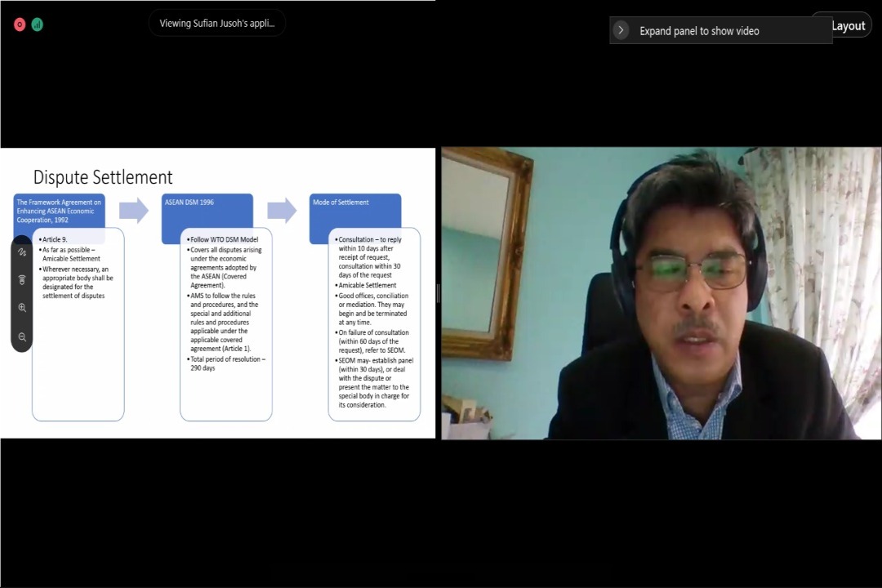This screenshot has width=882, height=588.
Task: Click the 'Dispute Settlement' slide title
Action: tap(103, 177)
